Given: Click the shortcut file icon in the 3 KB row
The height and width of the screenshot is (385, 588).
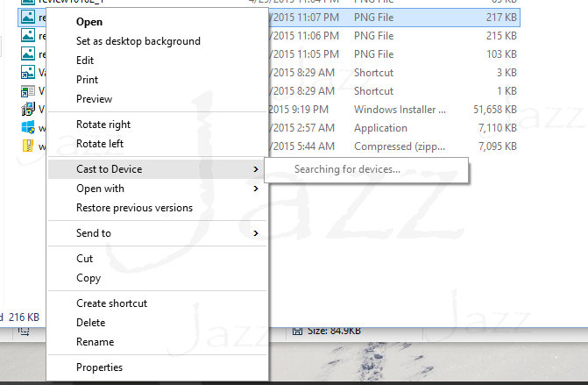Looking at the screenshot, I should [x=29, y=73].
